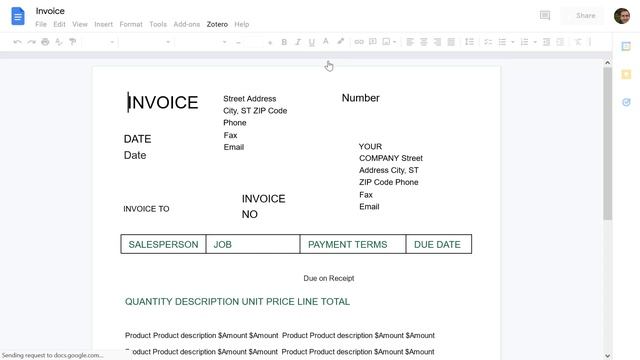
Task: Open the comment history icon
Action: [x=545, y=16]
